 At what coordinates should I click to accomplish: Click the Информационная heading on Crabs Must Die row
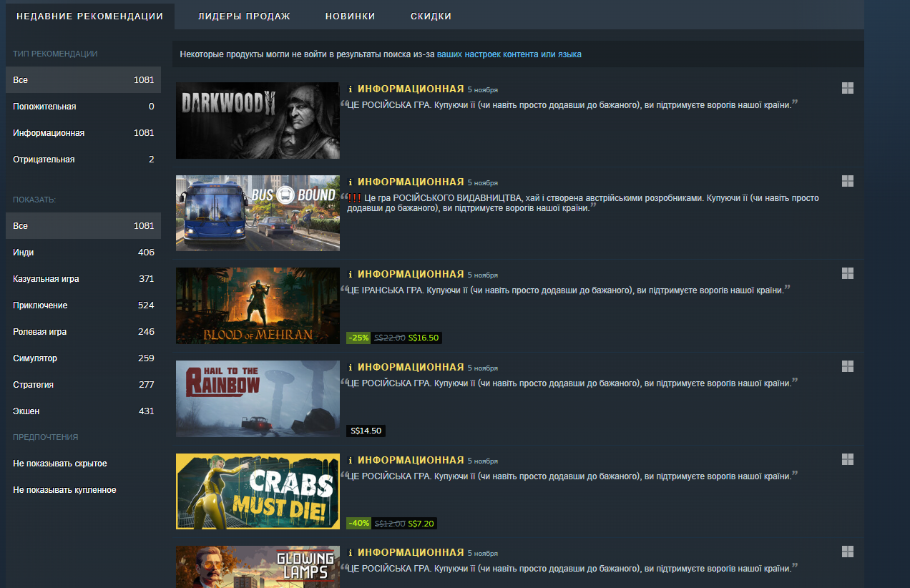(411, 460)
